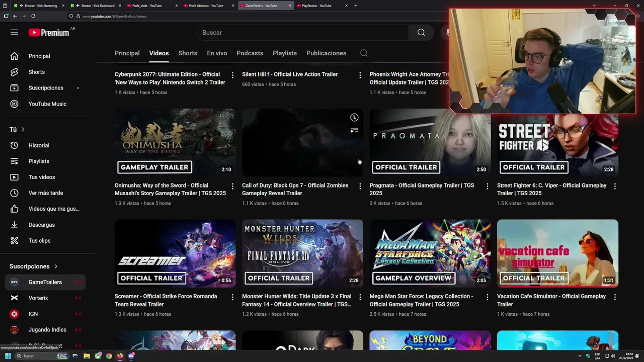This screenshot has height=362, width=644.
Task: Go back in browser history
Action: (x=15, y=16)
